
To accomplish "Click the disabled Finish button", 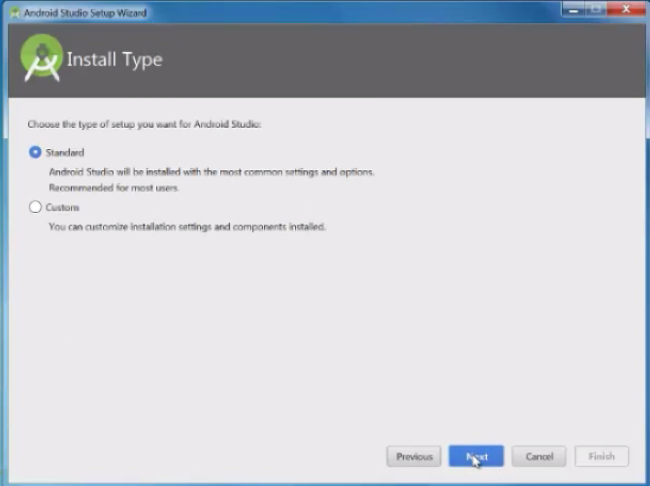I will click(601, 456).
